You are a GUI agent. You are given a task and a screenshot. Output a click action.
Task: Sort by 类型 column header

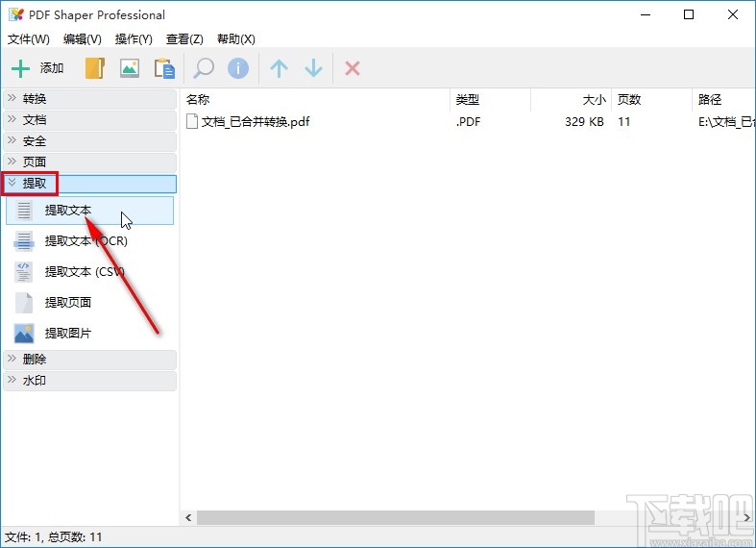[x=490, y=100]
